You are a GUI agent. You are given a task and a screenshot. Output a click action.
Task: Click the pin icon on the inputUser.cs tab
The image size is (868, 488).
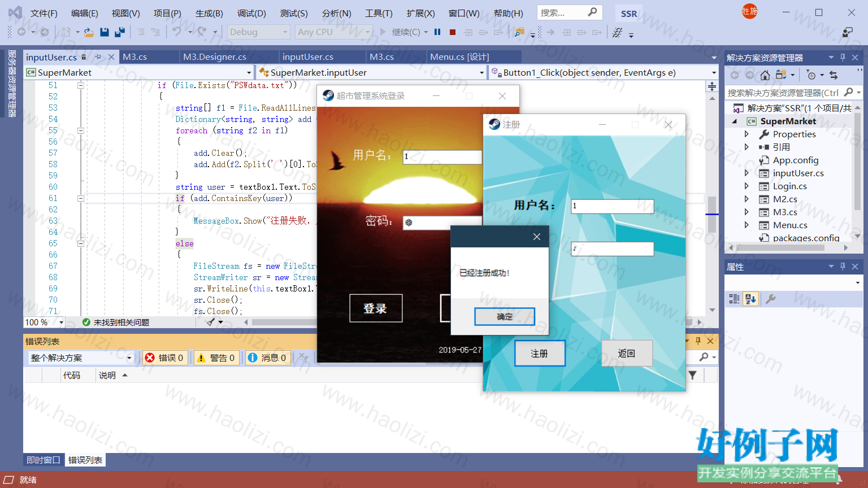point(98,57)
